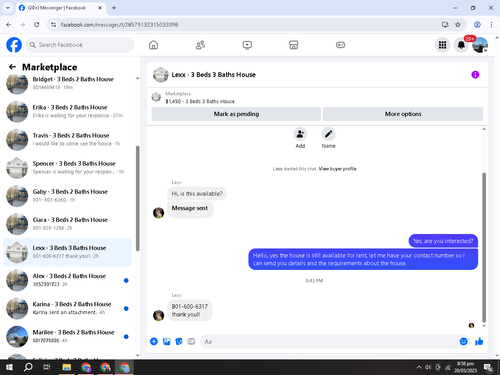The width and height of the screenshot is (500, 375).
Task: Bookmark this page with star icon
Action: (x=458, y=24)
